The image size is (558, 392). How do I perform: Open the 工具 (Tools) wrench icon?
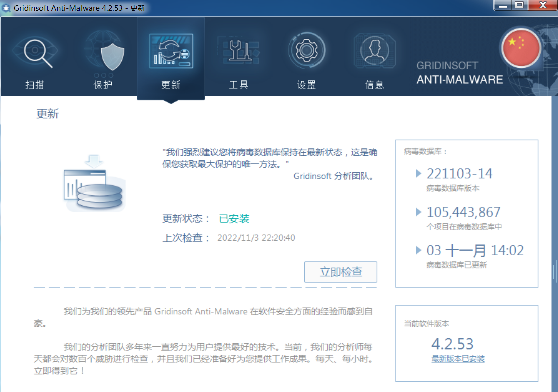(238, 51)
